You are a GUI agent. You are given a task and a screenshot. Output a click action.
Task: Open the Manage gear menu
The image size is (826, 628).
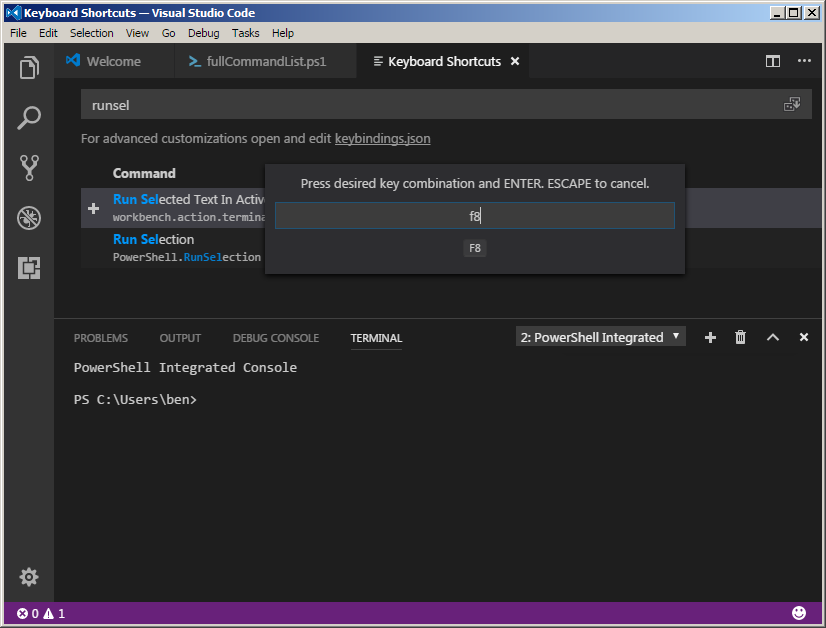point(29,577)
